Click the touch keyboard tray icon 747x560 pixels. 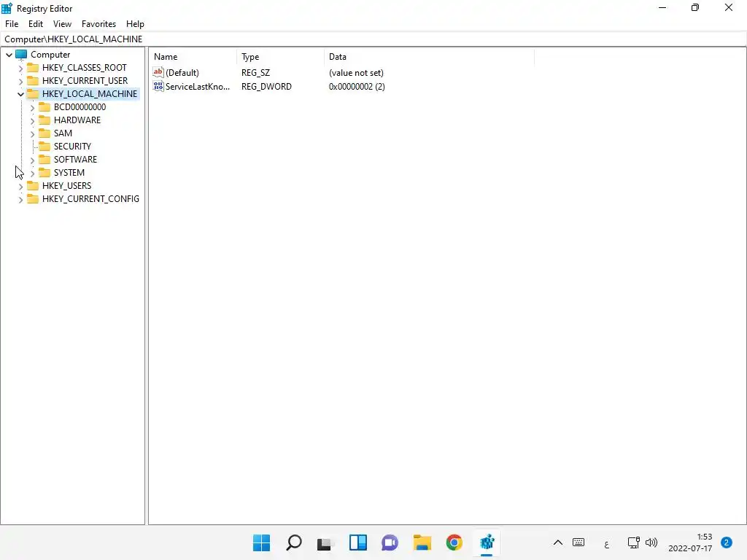click(x=578, y=542)
